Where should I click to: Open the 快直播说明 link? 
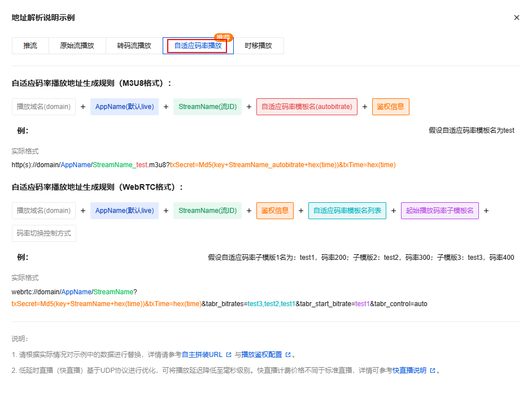pyautogui.click(x=409, y=371)
